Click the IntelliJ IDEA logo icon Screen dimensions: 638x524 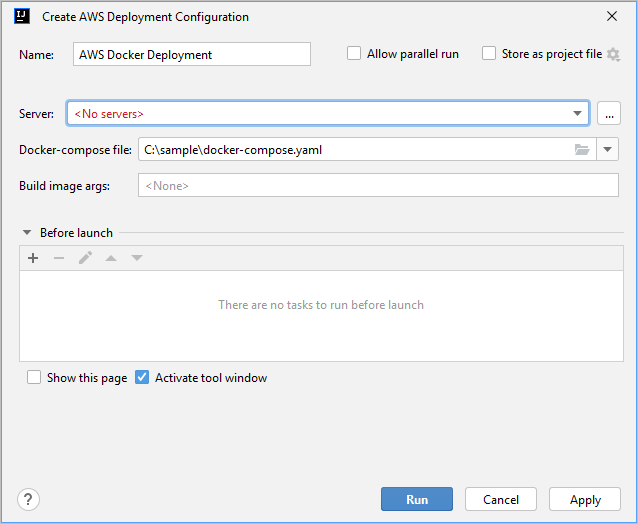[22, 16]
